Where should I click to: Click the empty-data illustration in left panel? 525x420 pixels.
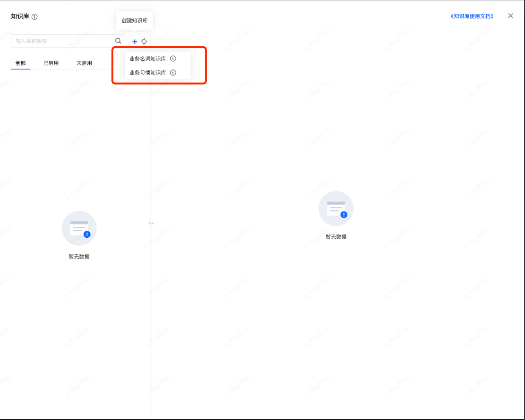click(x=79, y=228)
